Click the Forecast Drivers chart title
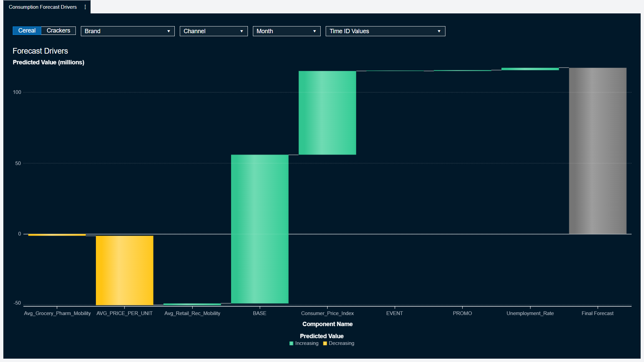This screenshot has height=362, width=644. [x=40, y=51]
